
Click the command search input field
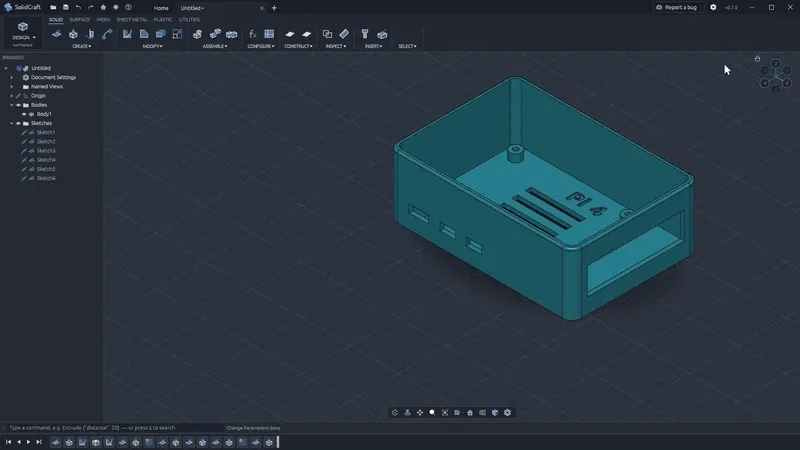[112, 428]
